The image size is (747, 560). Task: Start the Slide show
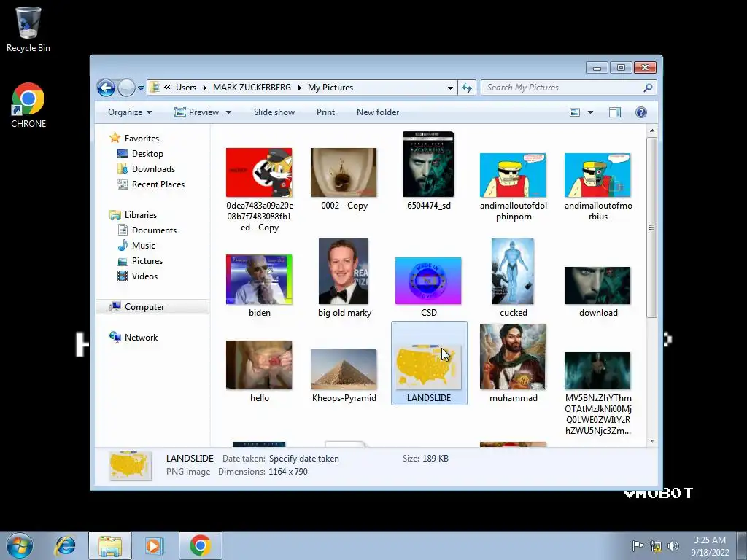point(274,112)
